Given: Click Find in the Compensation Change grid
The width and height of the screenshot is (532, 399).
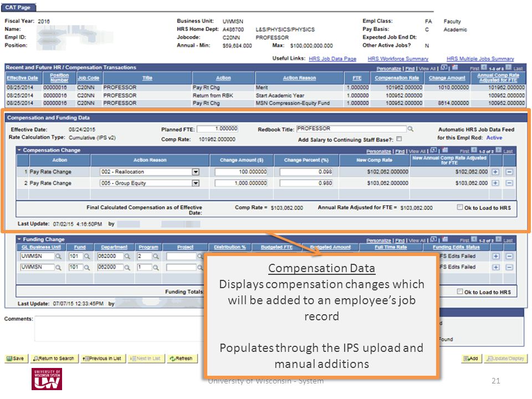Looking at the screenshot, I should [x=400, y=151].
